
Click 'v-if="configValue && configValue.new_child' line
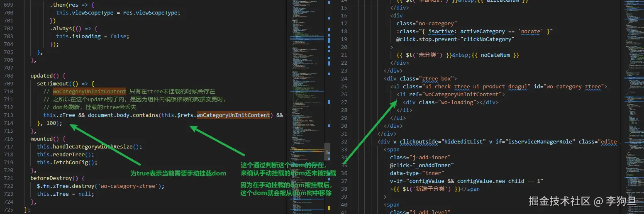(466, 181)
